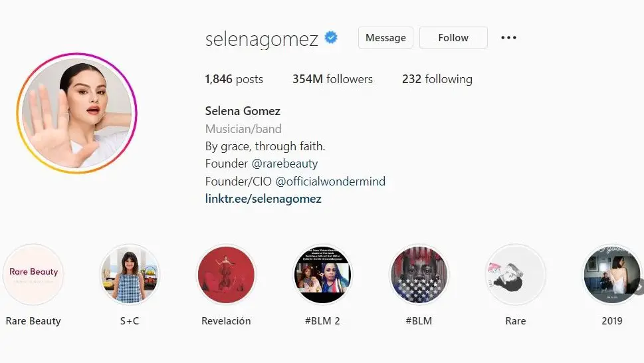Viewport: 644px width, 363px height.
Task: Open the three-dots more options menu
Action: coord(508,38)
